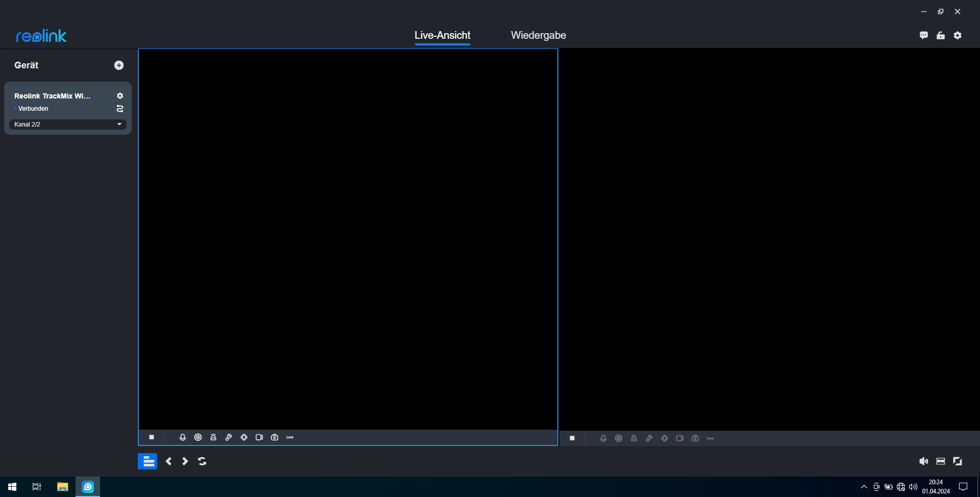The width and height of the screenshot is (980, 497).
Task: Click the device stream switch icon beside Verbunden
Action: click(x=120, y=109)
